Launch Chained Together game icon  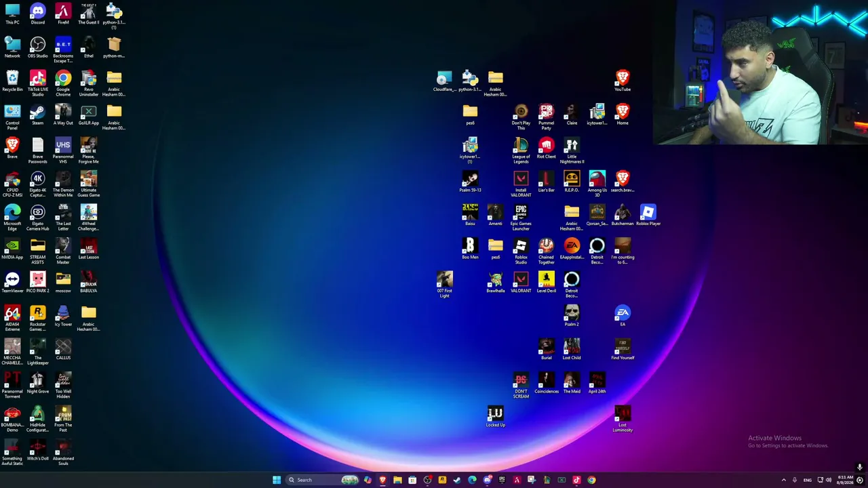[546, 251]
